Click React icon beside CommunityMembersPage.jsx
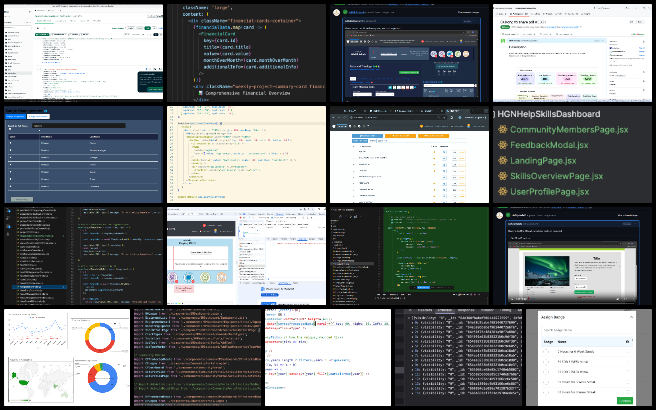Screen dimensions: 656x410 tap(502, 130)
